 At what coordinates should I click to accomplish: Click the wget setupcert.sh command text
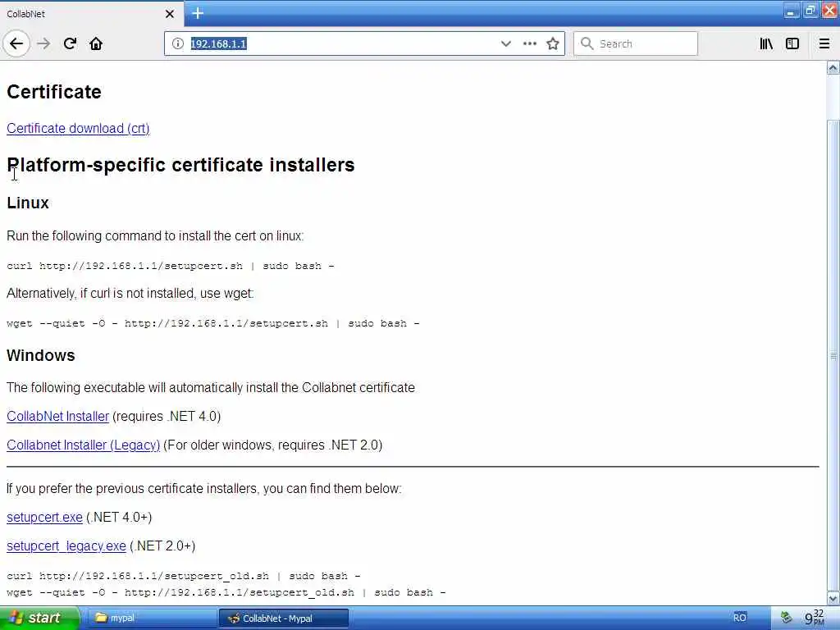(x=213, y=323)
